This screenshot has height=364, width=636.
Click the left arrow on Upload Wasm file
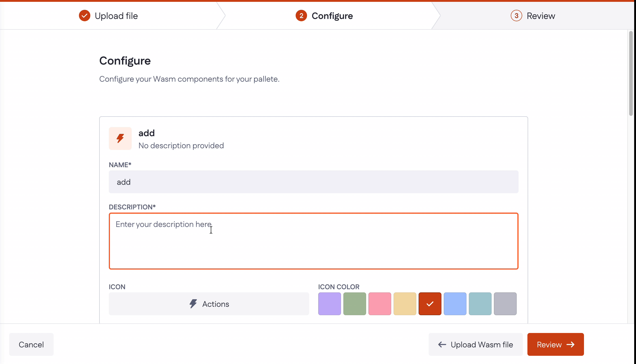point(442,344)
